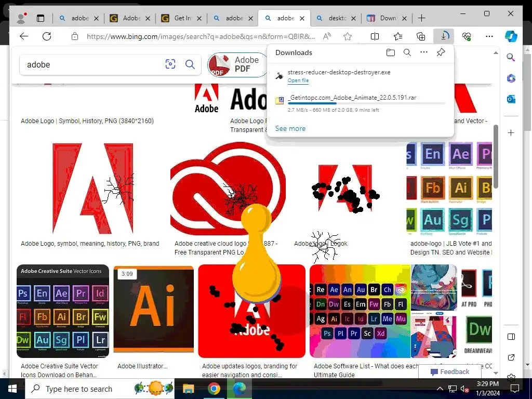Image resolution: width=532 pixels, height=399 pixels.
Task: Click the page vertical scrollbar thumb
Action: pyautogui.click(x=496, y=156)
